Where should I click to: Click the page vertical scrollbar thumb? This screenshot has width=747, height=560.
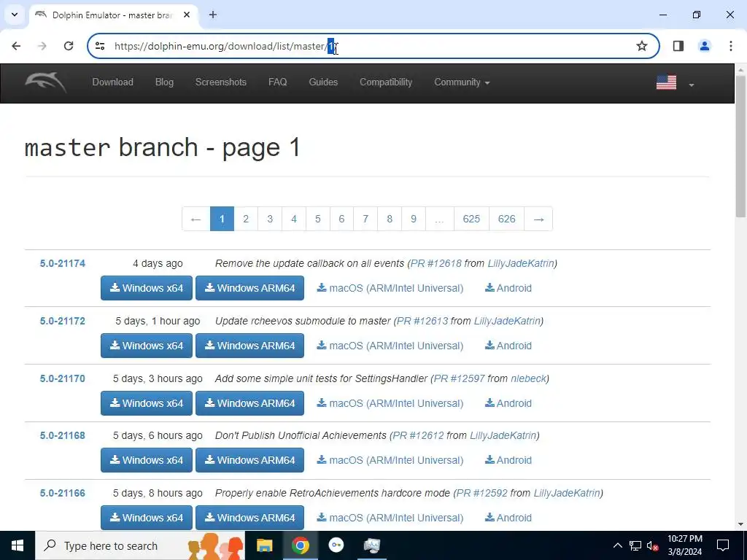[x=741, y=145]
